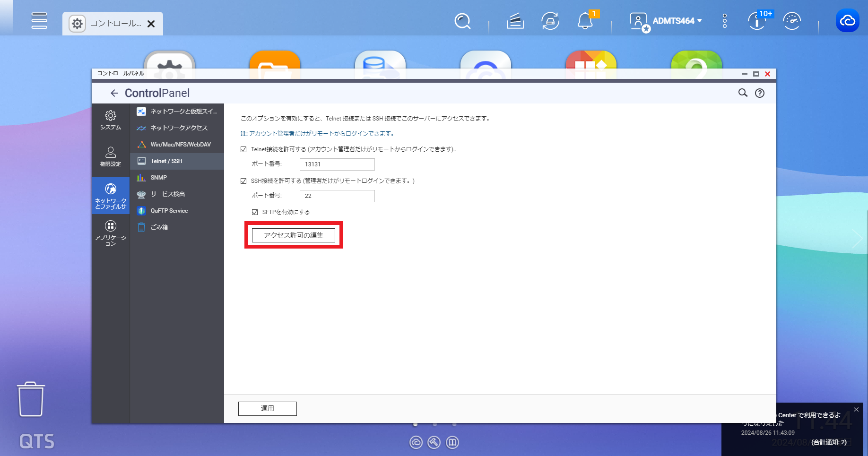Go to next desktop page arrow
868x456 pixels.
[x=857, y=239]
